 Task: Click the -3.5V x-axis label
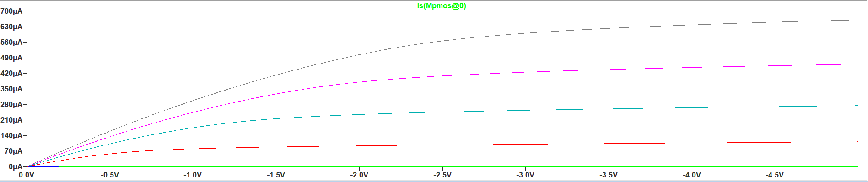click(609, 175)
